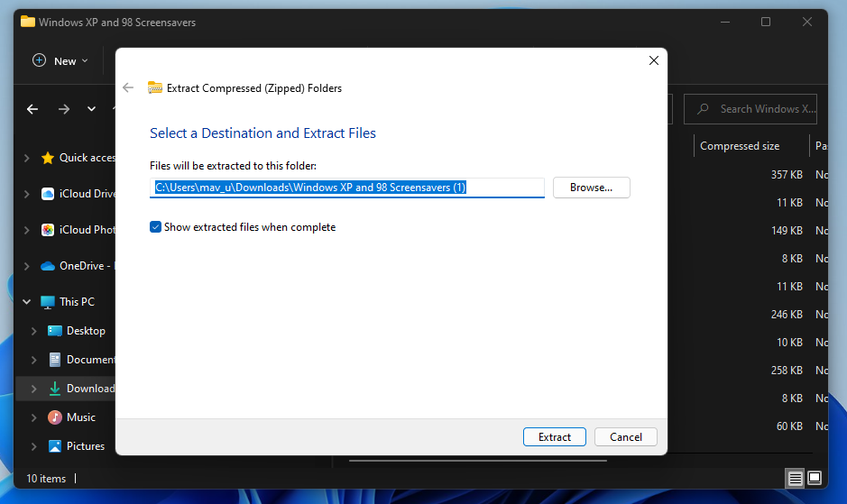Select the OneDrive cloud icon
847x504 pixels.
(x=48, y=266)
